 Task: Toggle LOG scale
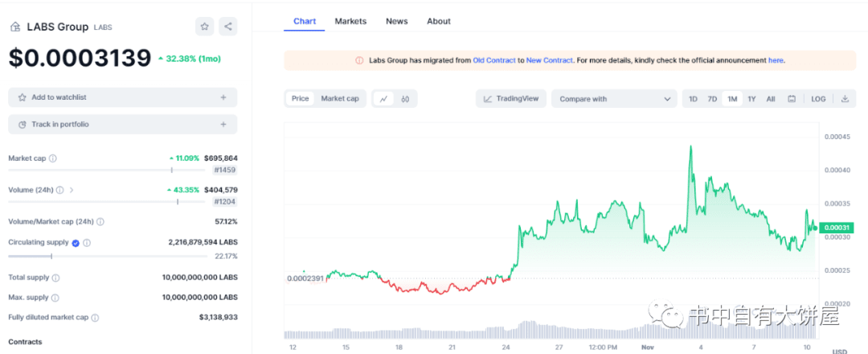(818, 99)
